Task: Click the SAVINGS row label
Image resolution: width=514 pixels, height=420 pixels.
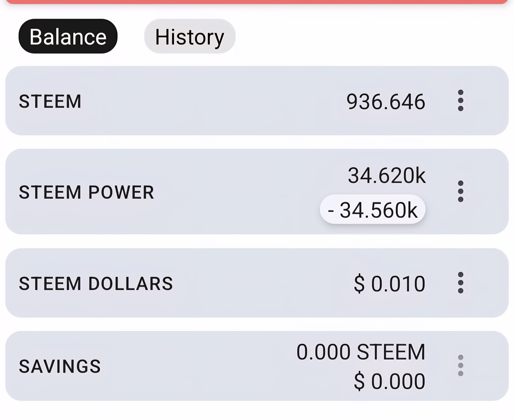Action: click(x=60, y=366)
